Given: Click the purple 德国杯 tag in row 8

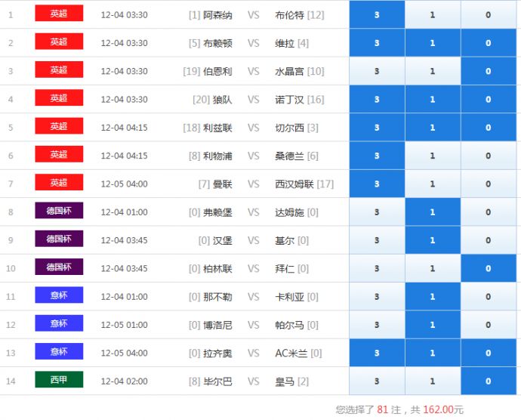Looking at the screenshot, I should coord(59,211).
